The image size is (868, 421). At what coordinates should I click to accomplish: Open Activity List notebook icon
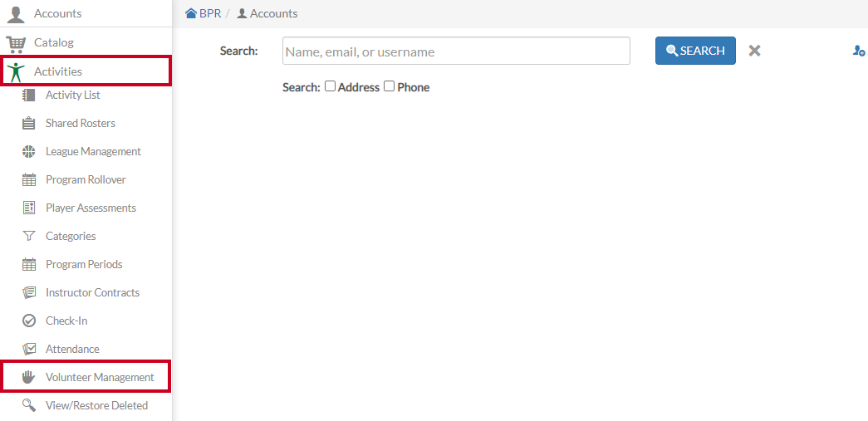pyautogui.click(x=29, y=95)
